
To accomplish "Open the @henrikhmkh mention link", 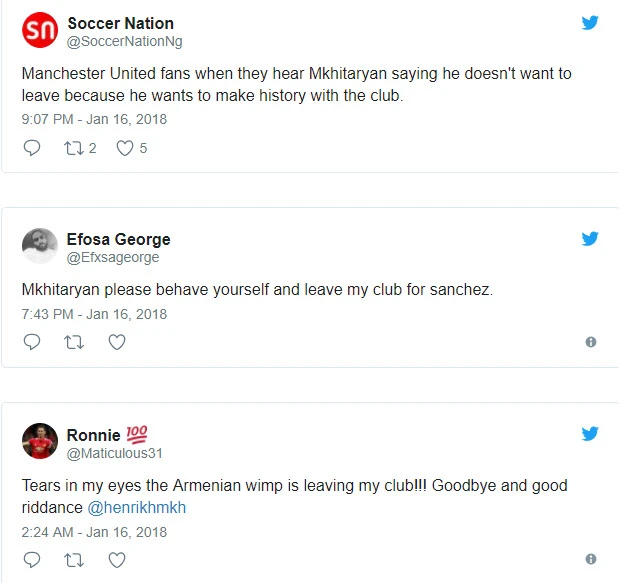I will 137,507.
